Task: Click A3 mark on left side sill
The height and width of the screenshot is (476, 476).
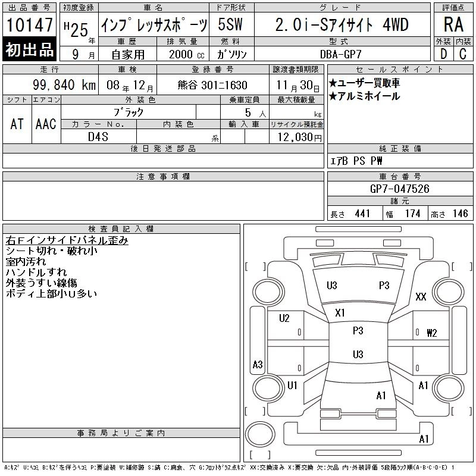Action: point(258,364)
